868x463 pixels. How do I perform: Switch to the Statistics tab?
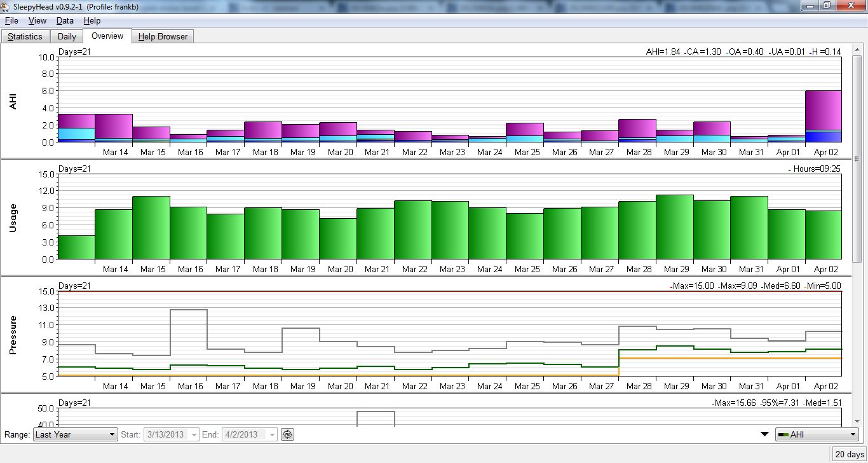point(25,36)
